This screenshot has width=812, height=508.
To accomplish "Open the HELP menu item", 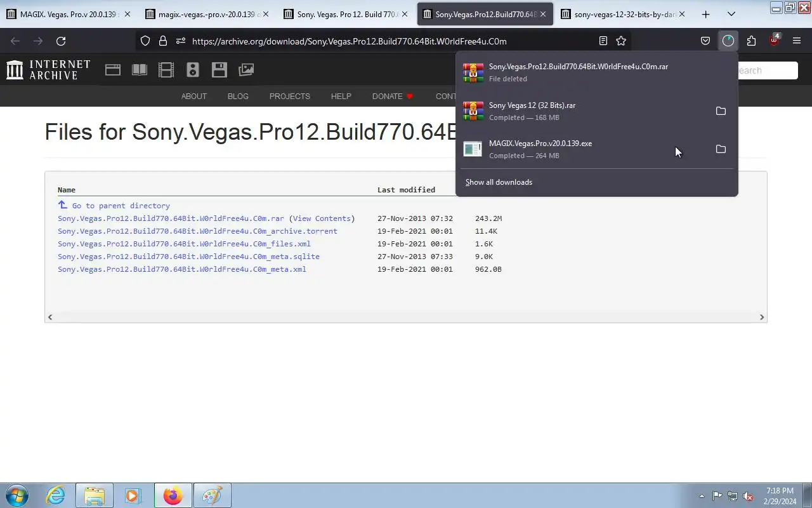I will [x=341, y=97].
